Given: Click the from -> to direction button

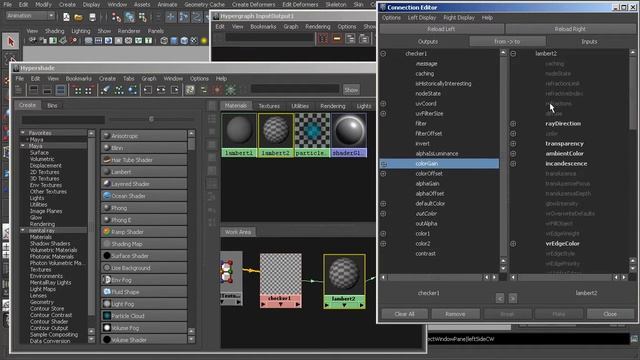Looking at the screenshot, I should pos(507,42).
